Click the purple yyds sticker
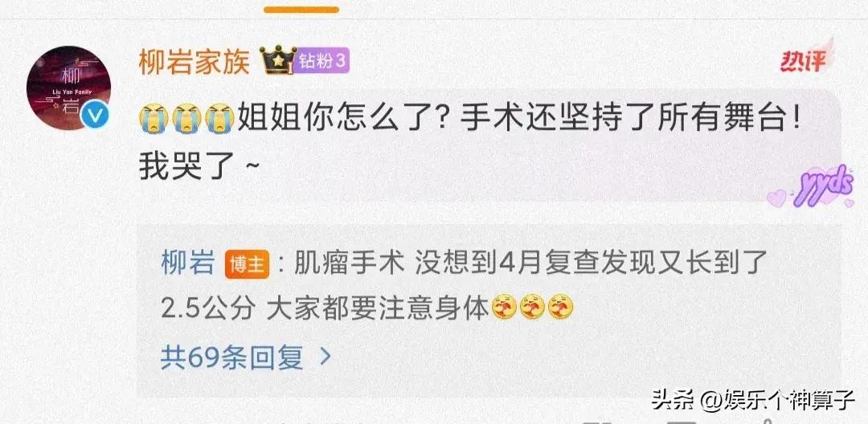The width and height of the screenshot is (868, 424). click(x=812, y=187)
